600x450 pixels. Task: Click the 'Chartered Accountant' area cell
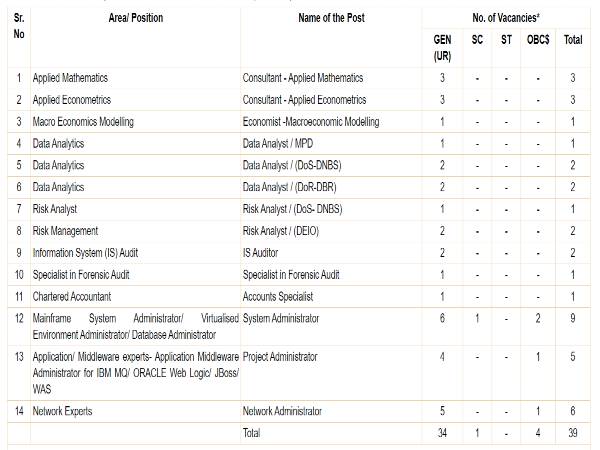pos(71,297)
